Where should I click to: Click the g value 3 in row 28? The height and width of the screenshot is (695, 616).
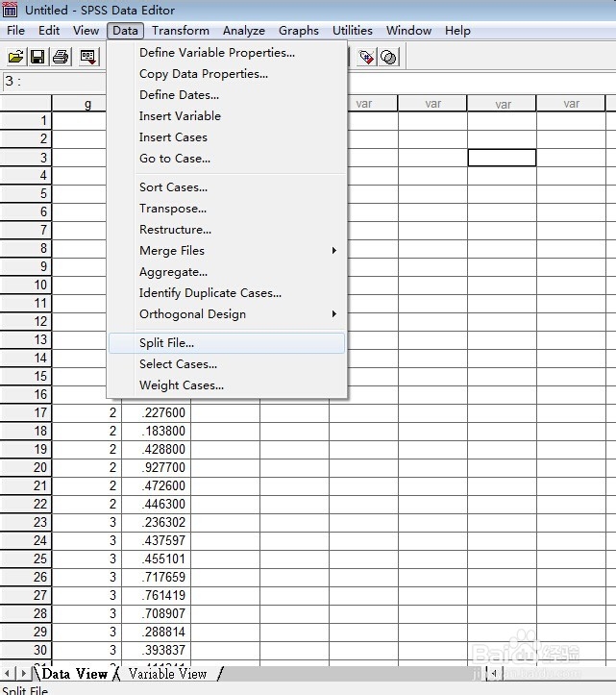tap(86, 614)
